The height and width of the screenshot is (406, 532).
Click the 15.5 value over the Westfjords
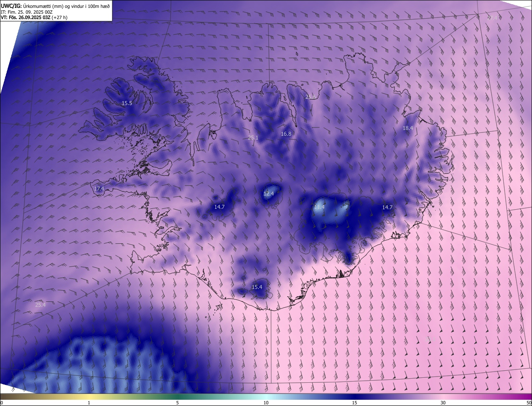click(x=127, y=103)
